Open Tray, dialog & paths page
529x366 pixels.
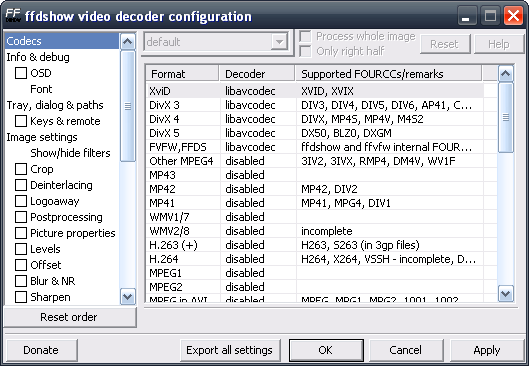(x=55, y=105)
